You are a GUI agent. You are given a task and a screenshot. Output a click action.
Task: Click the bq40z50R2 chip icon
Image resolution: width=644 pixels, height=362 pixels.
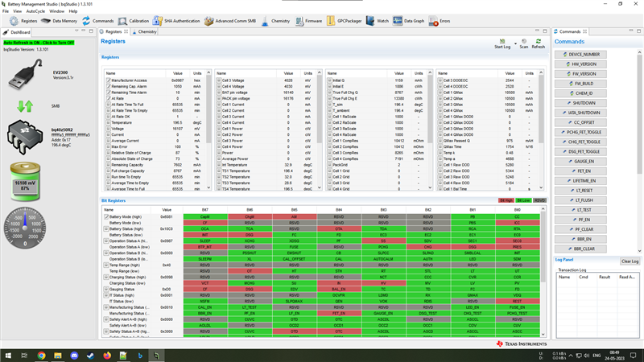tap(25, 137)
